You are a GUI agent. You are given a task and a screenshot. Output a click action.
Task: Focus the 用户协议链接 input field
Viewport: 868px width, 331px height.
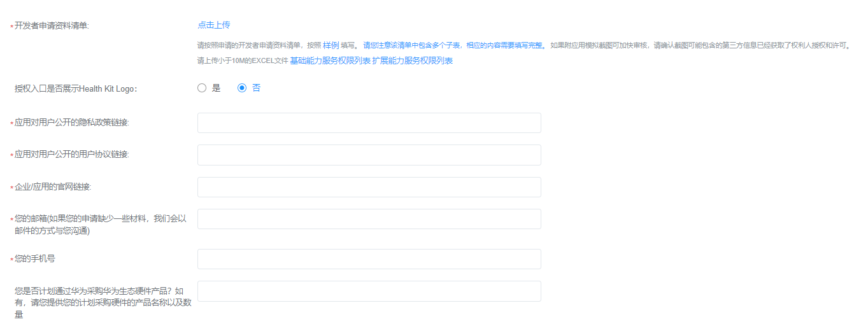click(x=369, y=155)
